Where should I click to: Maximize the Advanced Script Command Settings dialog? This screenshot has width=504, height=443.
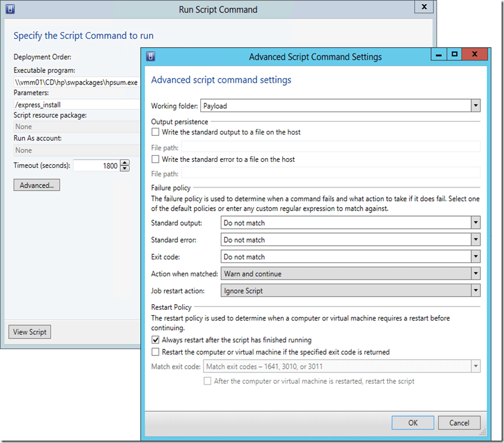(x=455, y=55)
